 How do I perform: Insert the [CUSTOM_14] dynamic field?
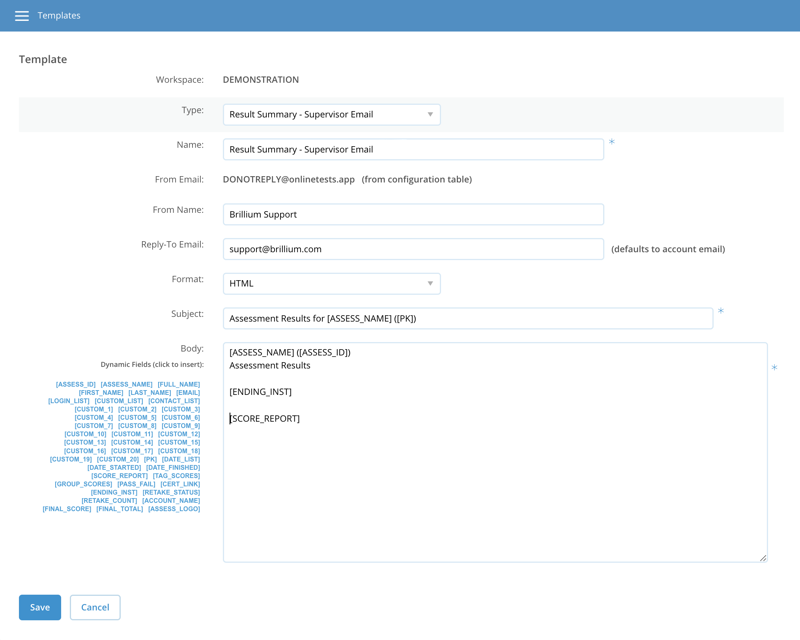[x=132, y=442]
